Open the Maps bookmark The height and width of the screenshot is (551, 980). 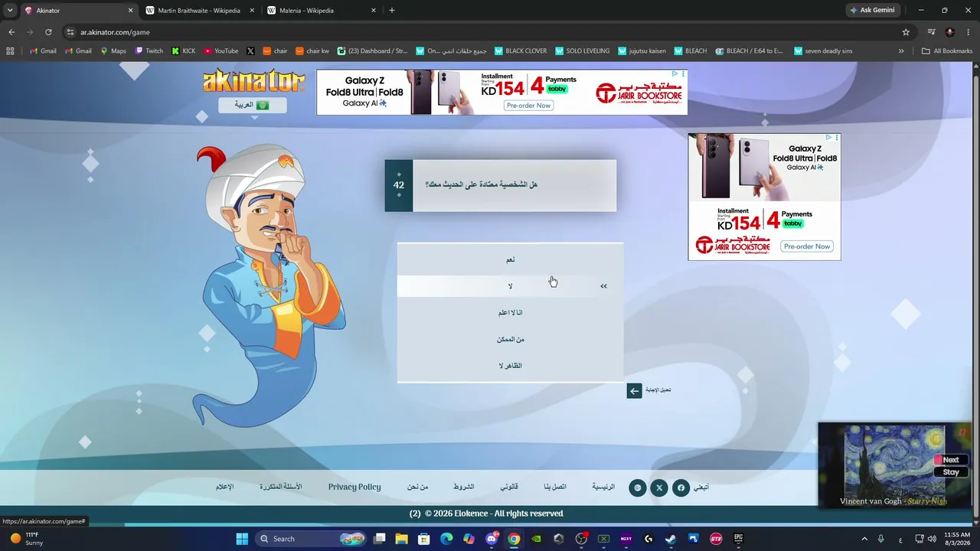click(x=113, y=51)
